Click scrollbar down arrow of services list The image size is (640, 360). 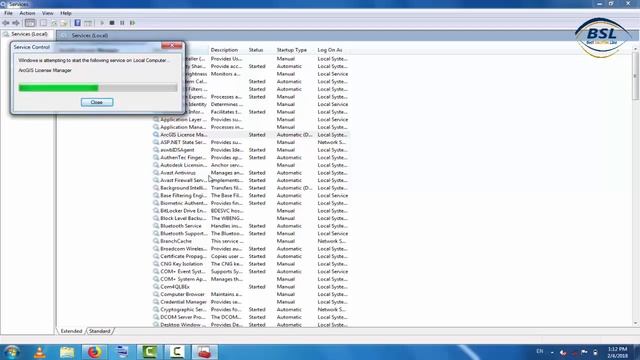pos(636,324)
